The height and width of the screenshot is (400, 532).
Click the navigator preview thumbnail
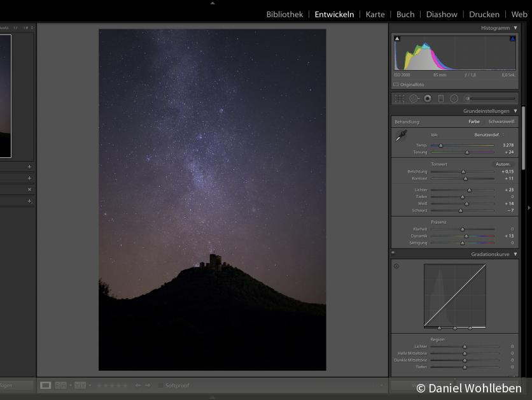[x=6, y=96]
